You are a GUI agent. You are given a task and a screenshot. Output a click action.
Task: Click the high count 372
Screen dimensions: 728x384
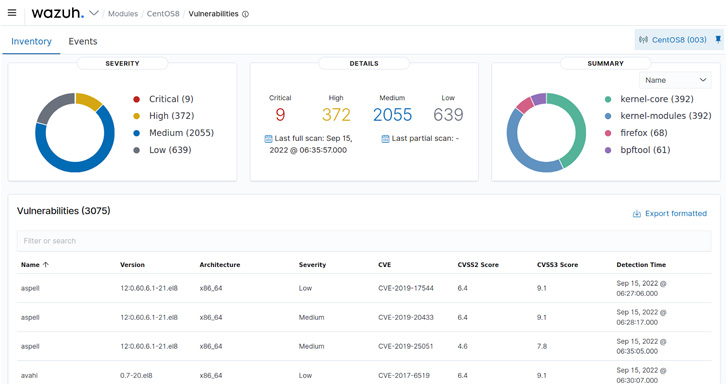click(336, 115)
